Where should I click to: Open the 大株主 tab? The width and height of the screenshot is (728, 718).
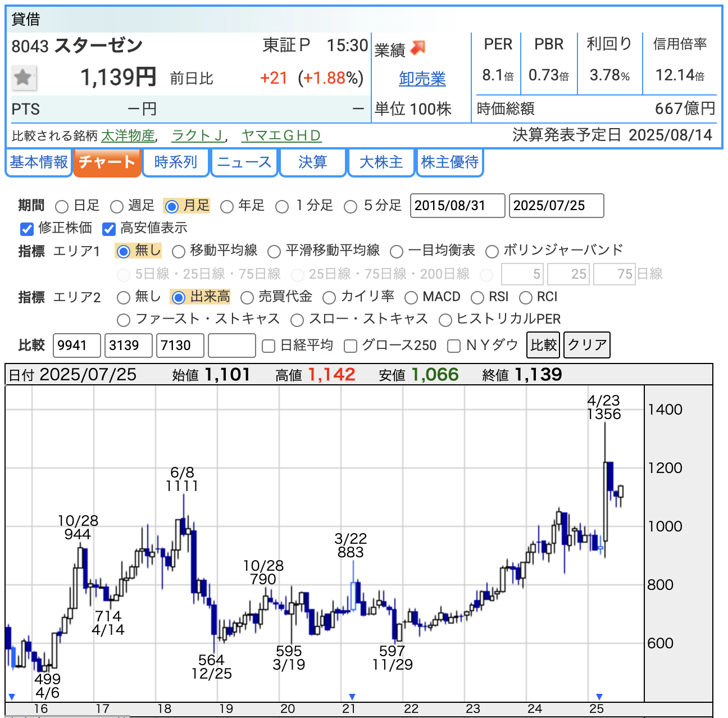pos(381,162)
